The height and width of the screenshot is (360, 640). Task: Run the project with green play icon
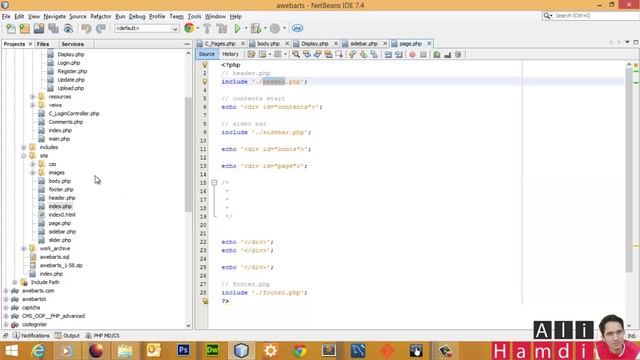(237, 29)
